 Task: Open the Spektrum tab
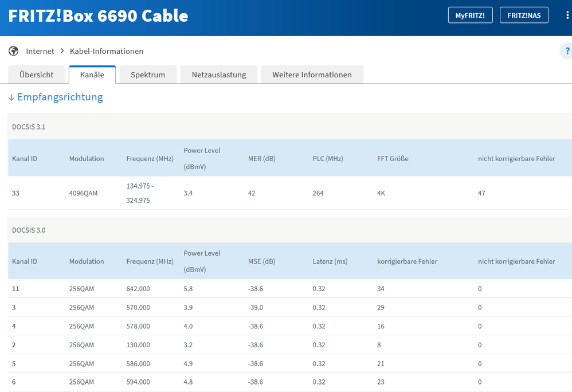tap(147, 74)
